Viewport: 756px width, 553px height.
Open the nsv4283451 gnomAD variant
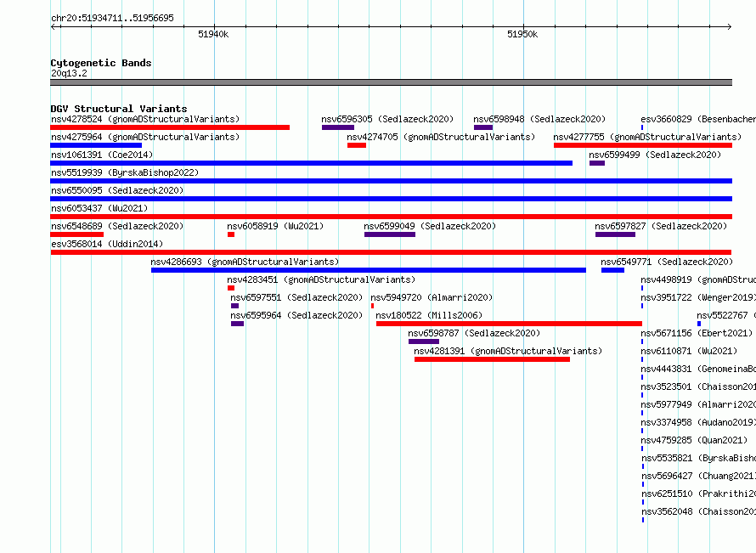click(321, 279)
